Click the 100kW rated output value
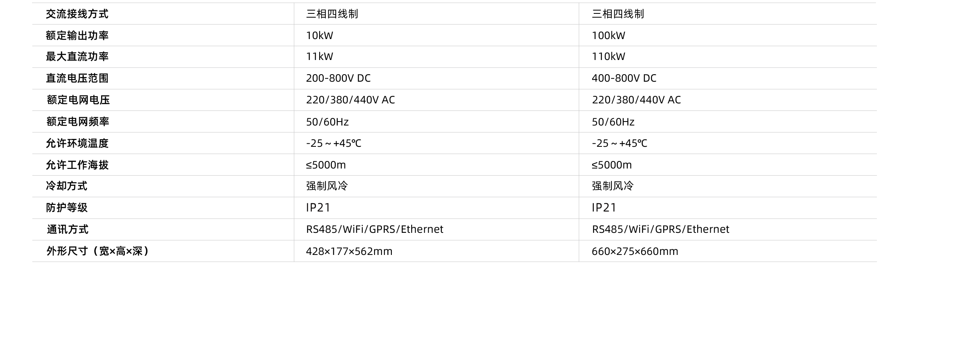Screen dimensions: 980x337 coord(608,36)
